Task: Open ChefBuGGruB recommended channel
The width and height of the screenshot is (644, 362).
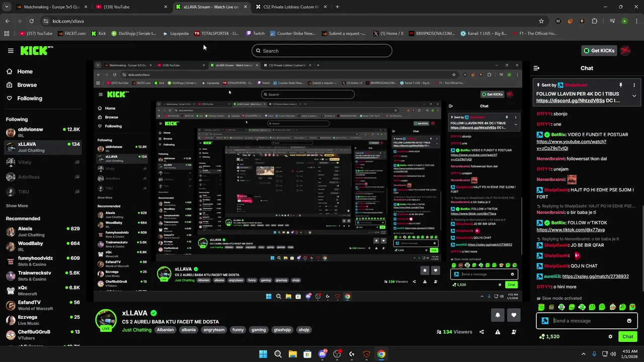Action: click(x=43, y=334)
